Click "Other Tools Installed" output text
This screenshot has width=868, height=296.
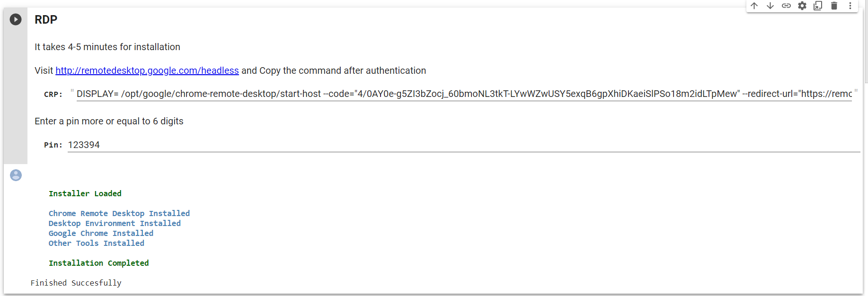click(x=96, y=243)
